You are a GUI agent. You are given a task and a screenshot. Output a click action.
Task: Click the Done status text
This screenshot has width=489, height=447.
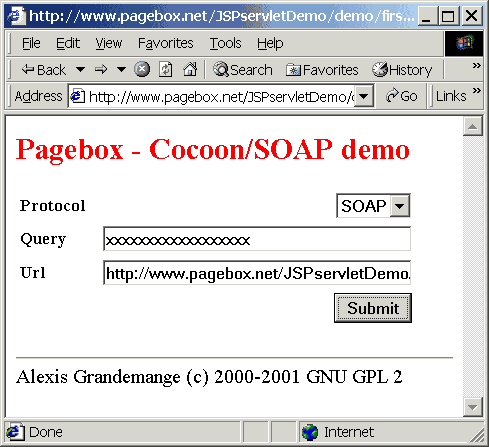[46, 432]
